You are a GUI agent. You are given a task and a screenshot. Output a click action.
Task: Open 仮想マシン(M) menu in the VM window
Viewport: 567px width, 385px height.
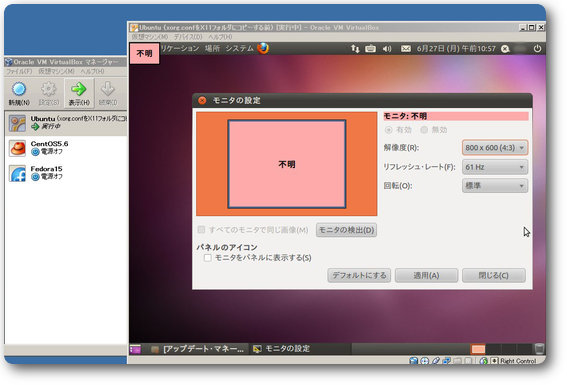(x=150, y=37)
